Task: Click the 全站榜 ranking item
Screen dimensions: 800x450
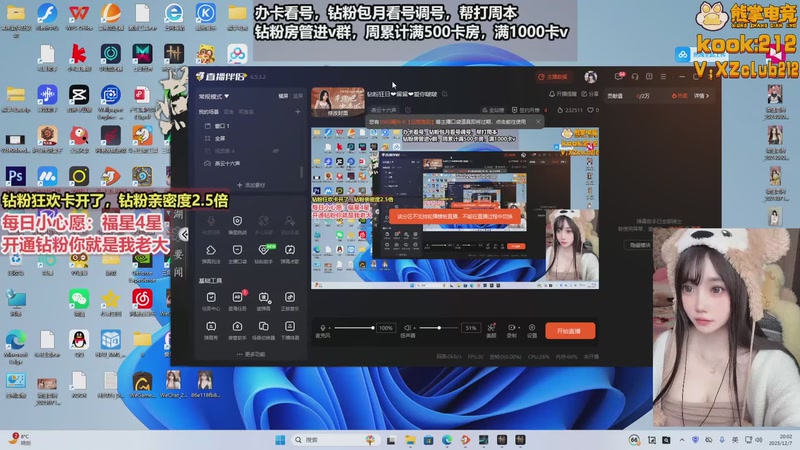Action: coord(493,110)
